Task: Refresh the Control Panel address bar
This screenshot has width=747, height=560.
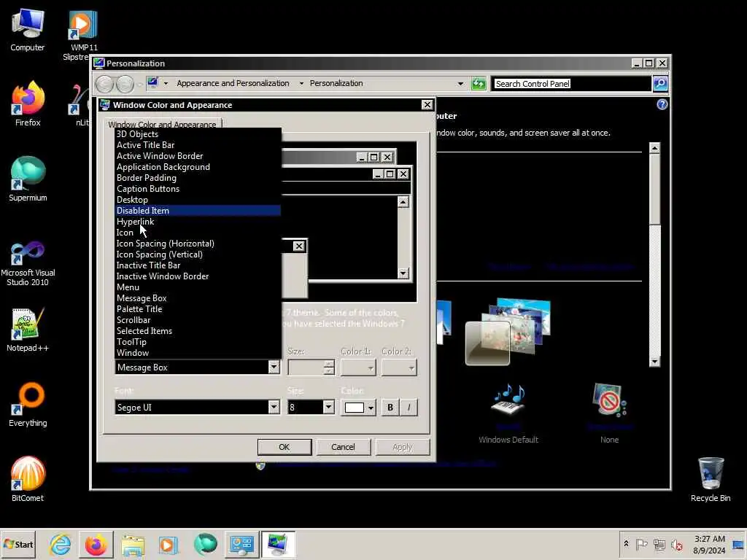Action: (x=478, y=83)
